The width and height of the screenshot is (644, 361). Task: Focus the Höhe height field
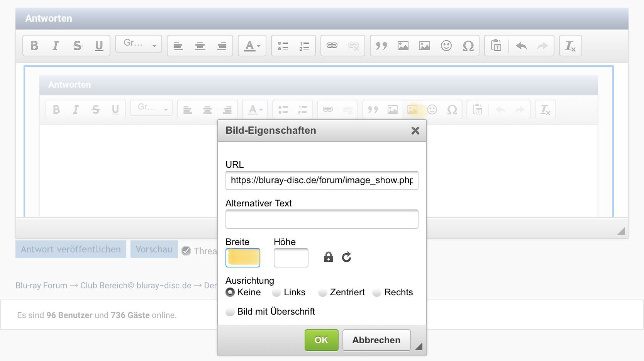(291, 258)
